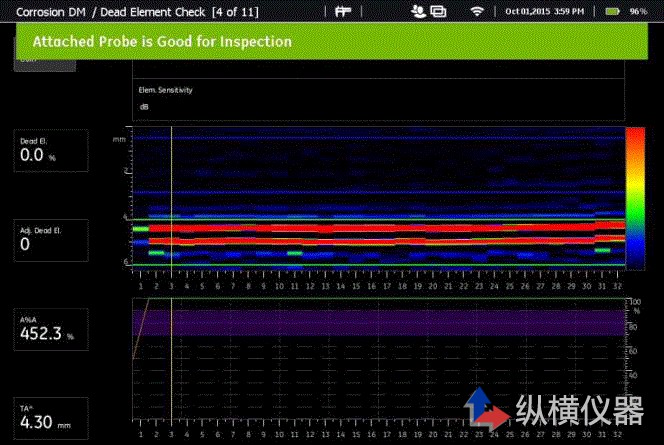
Task: Tap the rainbow amplitude color palette bar
Action: point(635,198)
